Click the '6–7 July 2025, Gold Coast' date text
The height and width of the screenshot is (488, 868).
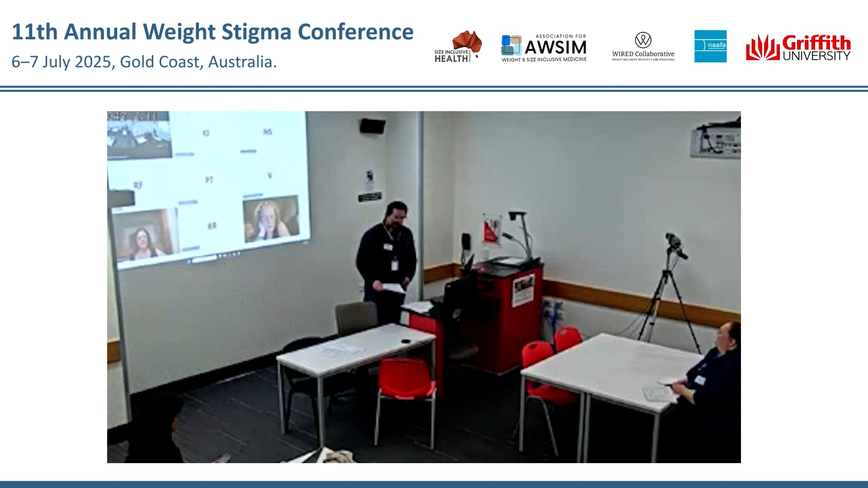[x=144, y=62]
